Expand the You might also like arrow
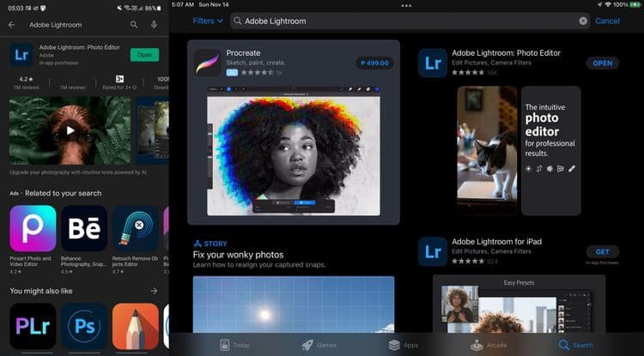The image size is (644, 356). point(155,291)
